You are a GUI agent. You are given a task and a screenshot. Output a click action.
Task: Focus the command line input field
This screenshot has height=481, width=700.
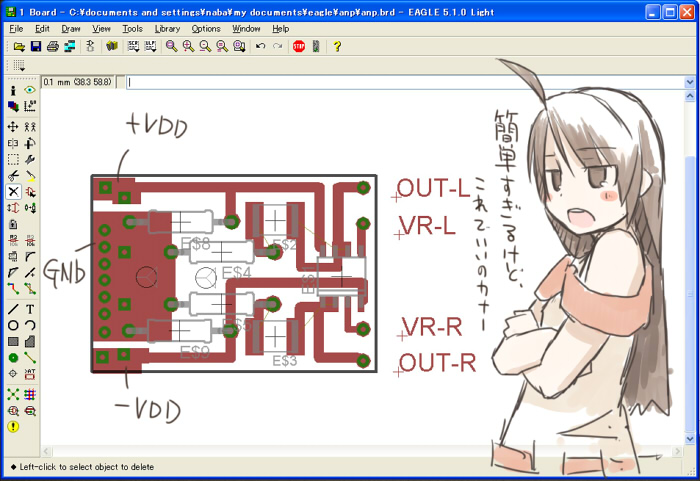[405, 83]
